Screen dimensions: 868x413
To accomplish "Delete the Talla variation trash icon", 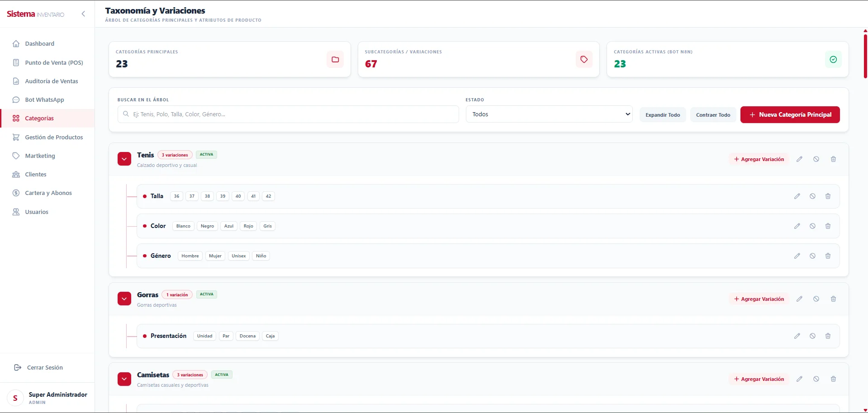I will (x=828, y=196).
